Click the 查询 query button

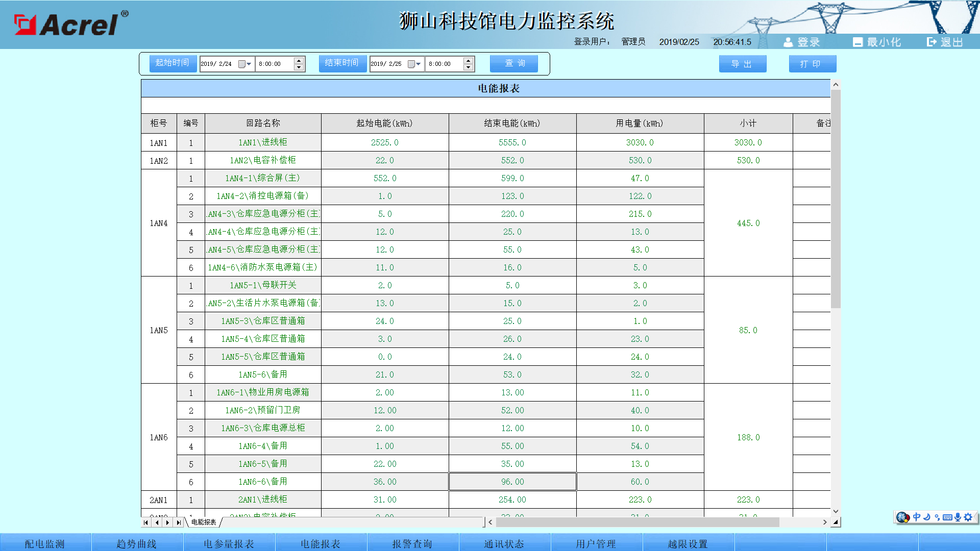(514, 63)
